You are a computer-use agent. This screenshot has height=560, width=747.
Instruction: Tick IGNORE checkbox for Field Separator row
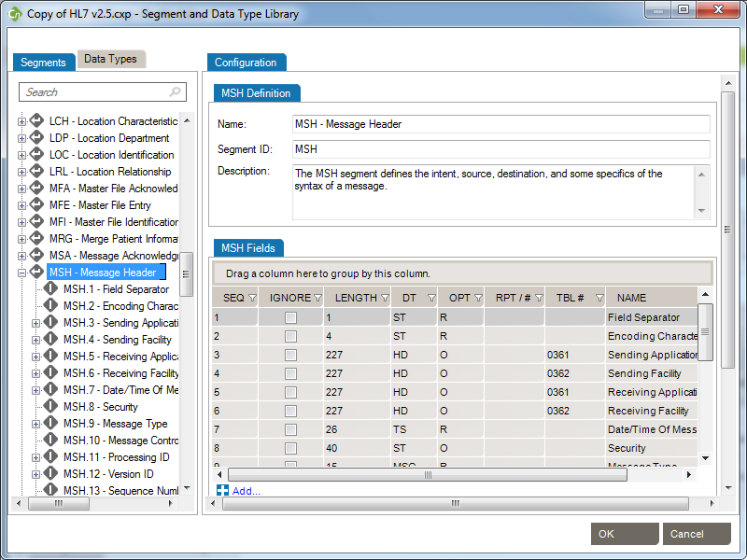coord(290,317)
